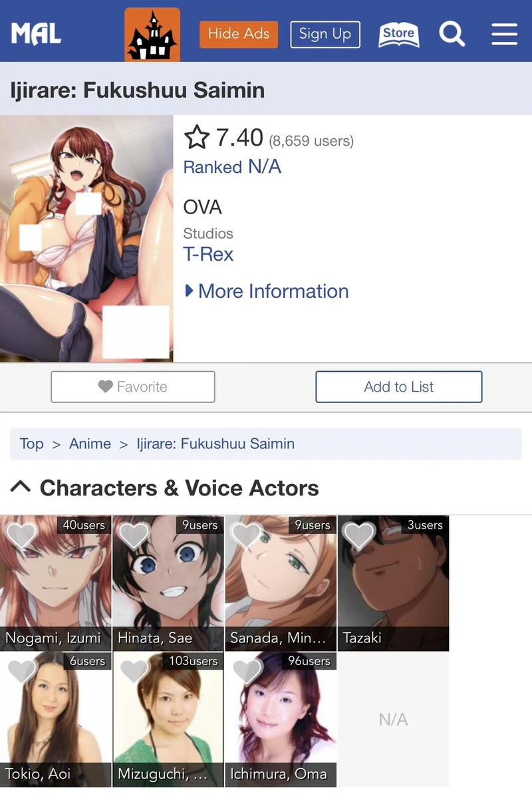The height and width of the screenshot is (798, 532).
Task: Toggle favorite heart on Ichimura, Oma
Action: 247,672
